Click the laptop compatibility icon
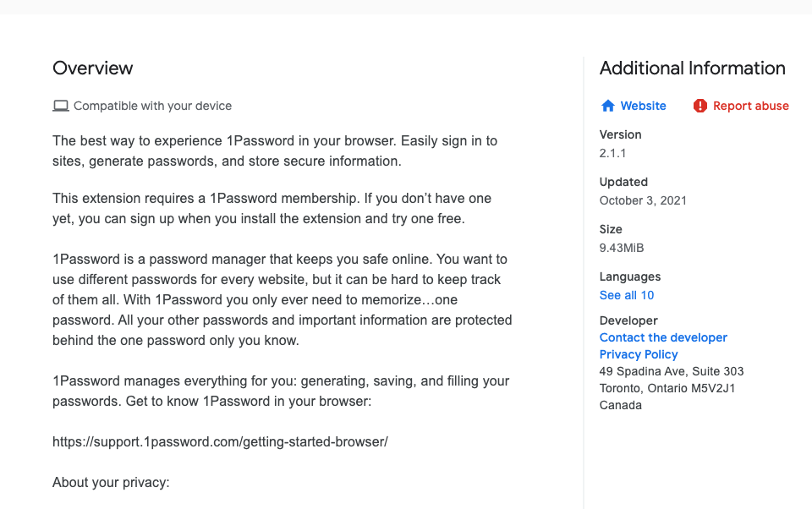812x509 pixels. [x=60, y=106]
